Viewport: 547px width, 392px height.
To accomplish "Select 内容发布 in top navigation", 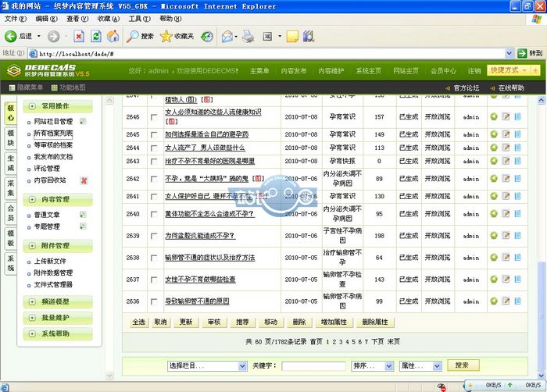I will pos(293,71).
